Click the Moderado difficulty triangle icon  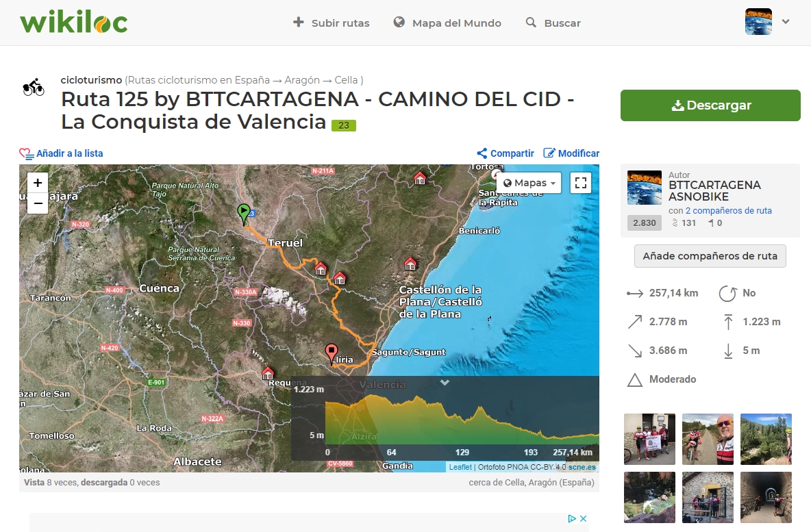635,379
